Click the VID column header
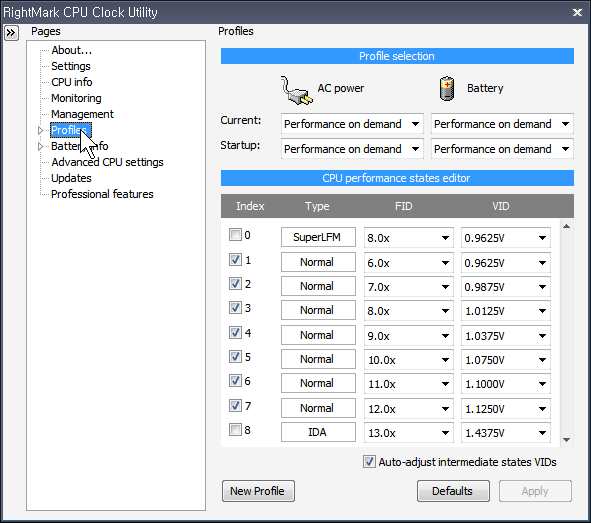 (501, 206)
